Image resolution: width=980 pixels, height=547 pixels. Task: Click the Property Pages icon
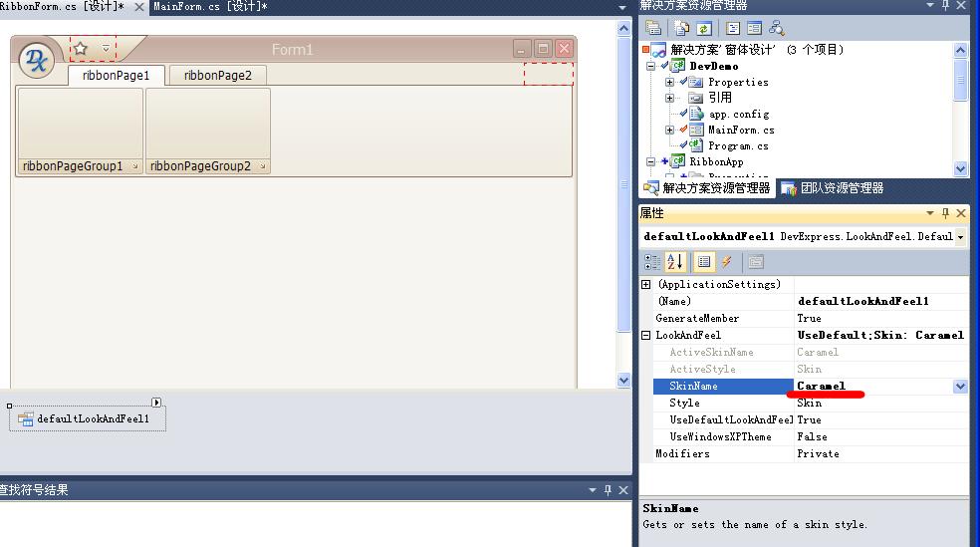[756, 262]
